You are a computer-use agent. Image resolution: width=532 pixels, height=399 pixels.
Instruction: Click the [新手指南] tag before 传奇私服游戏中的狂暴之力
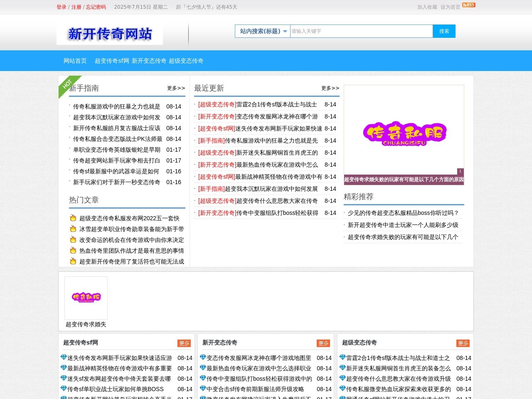coord(212,140)
